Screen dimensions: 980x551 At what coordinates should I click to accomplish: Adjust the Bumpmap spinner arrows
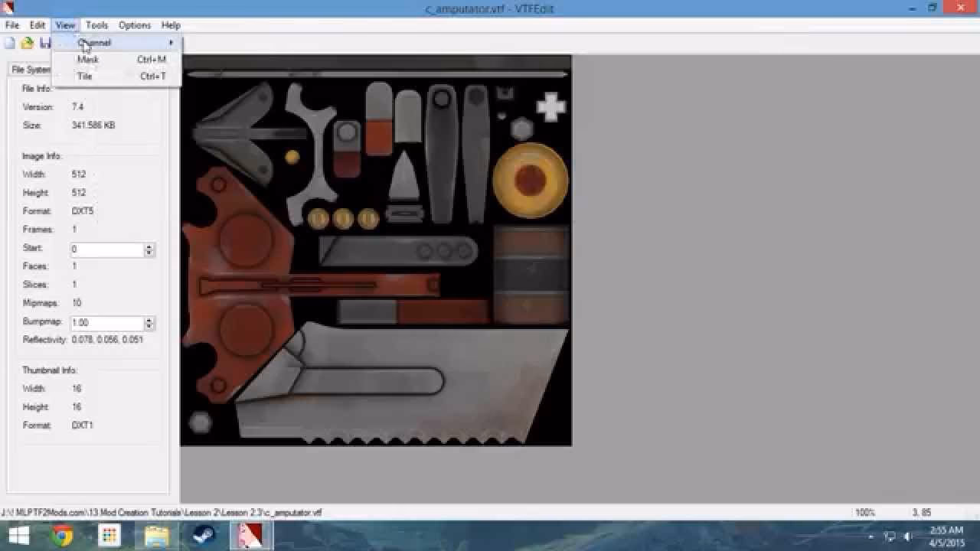tap(149, 323)
